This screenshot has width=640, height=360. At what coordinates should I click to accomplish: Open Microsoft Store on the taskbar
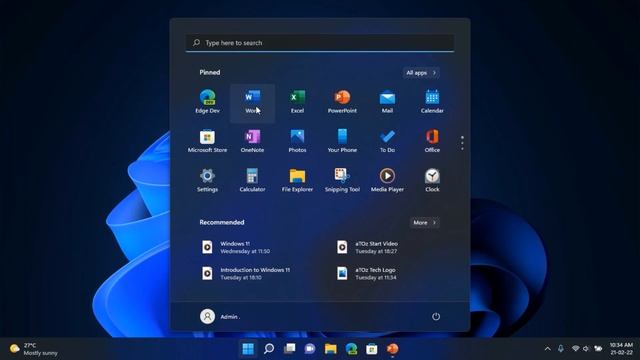[372, 349]
